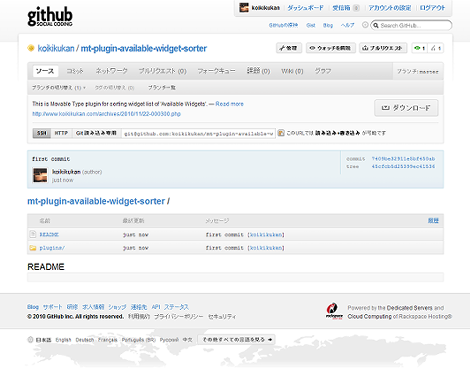Click the green eye watchers count
This screenshot has width=470, height=368.
click(x=420, y=48)
